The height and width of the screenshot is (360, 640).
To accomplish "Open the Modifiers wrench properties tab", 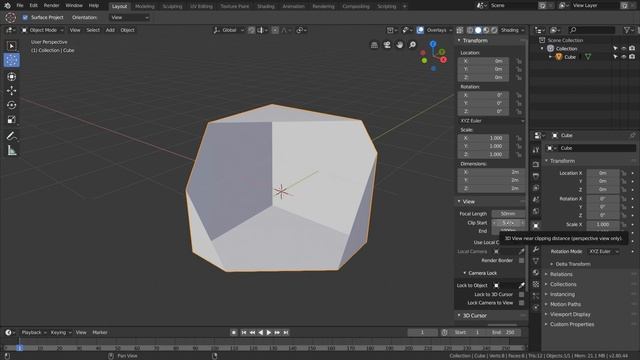I will (536, 249).
